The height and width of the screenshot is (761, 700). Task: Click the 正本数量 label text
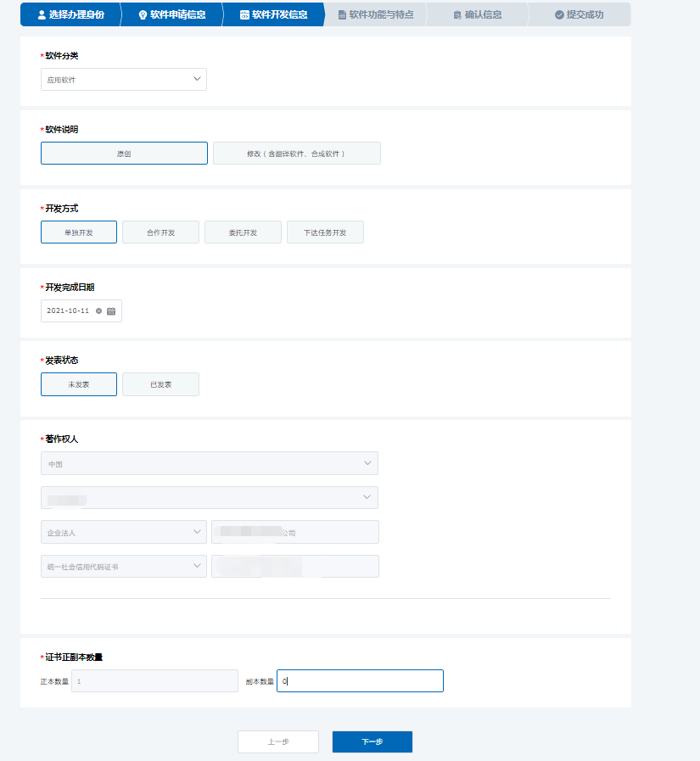54,681
